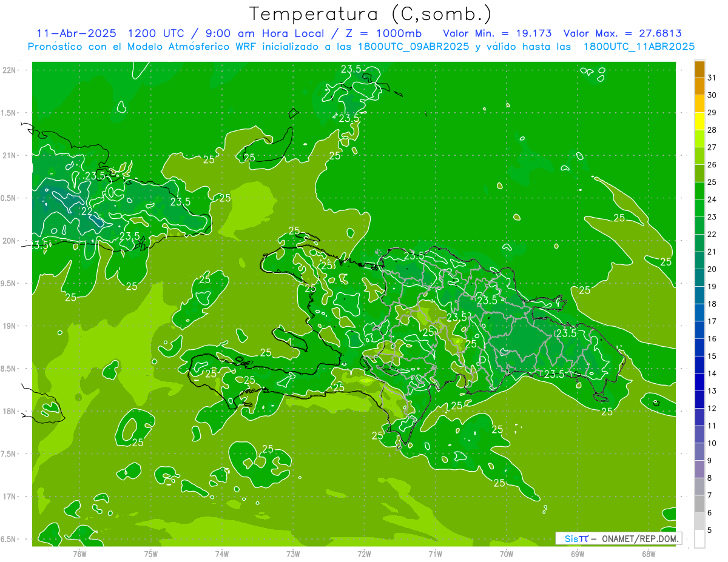
Task: Click the "23" label on the color scale
Action: tap(712, 217)
